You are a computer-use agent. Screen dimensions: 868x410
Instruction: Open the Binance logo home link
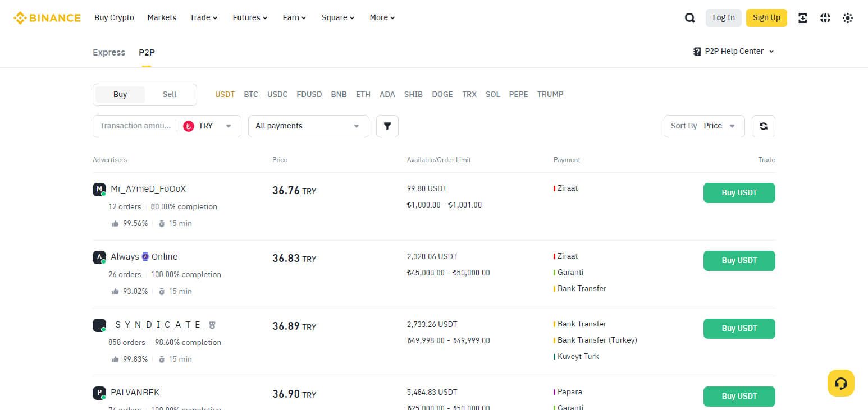point(47,18)
